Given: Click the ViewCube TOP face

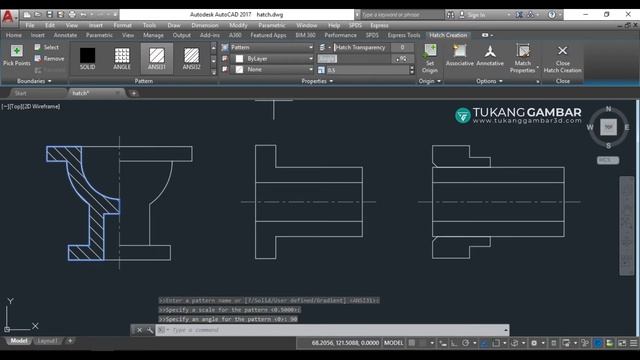Looking at the screenshot, I should tap(608, 127).
